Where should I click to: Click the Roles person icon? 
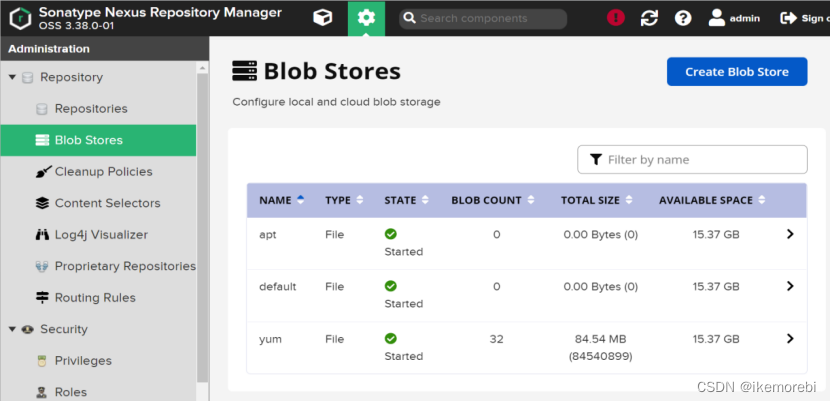(42, 392)
